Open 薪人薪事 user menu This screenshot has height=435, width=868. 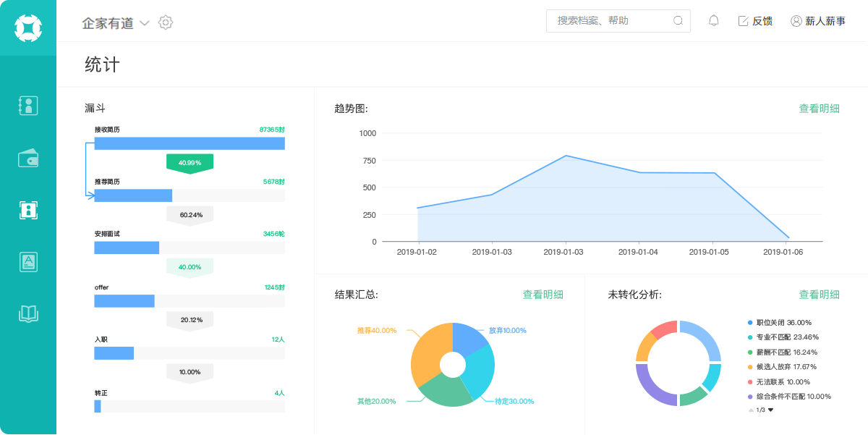coord(818,21)
